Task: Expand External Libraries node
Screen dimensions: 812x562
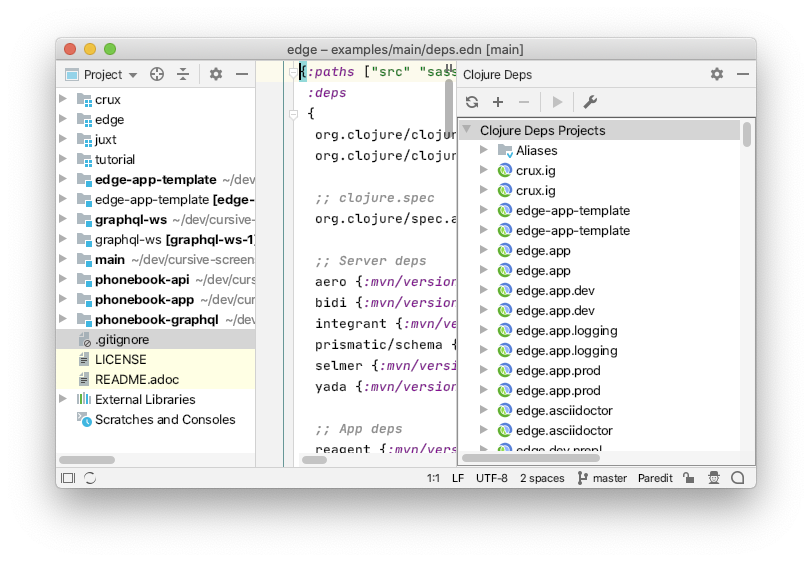Action: pos(63,399)
